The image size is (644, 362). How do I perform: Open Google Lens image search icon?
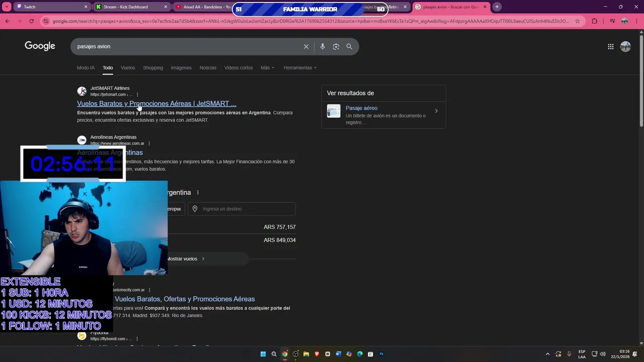336,46
